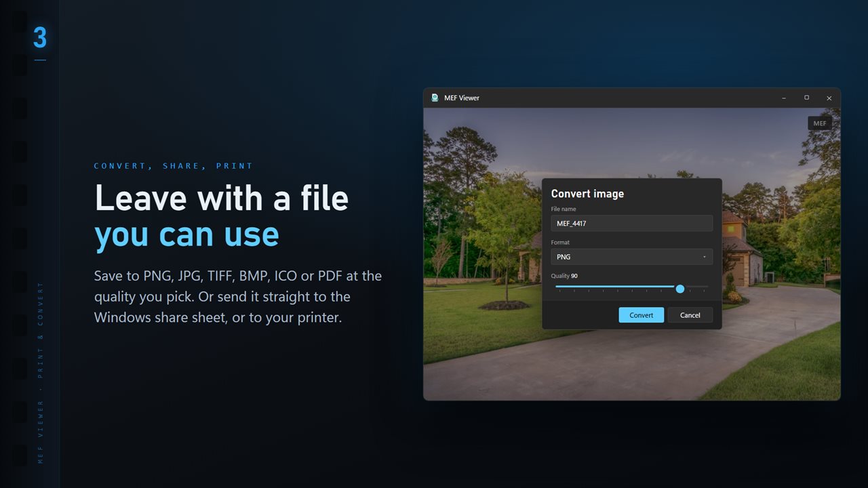Click the Convert button
Screen dimensions: 868x488
pyautogui.click(x=641, y=315)
